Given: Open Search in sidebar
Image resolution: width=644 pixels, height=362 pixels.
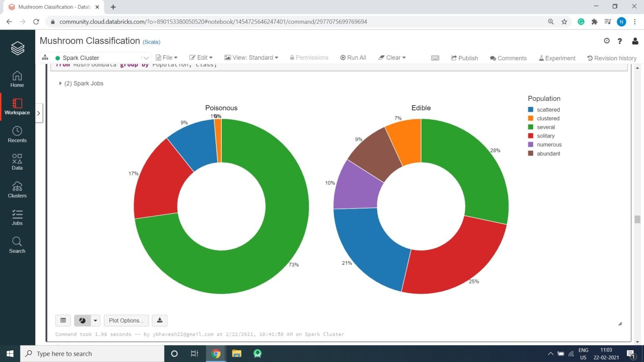Looking at the screenshot, I should (17, 245).
